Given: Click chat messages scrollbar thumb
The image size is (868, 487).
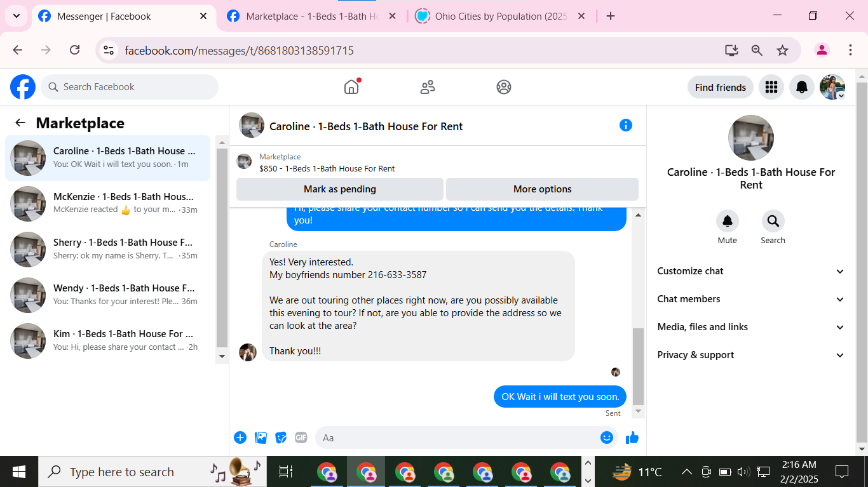Looking at the screenshot, I should 638,366.
